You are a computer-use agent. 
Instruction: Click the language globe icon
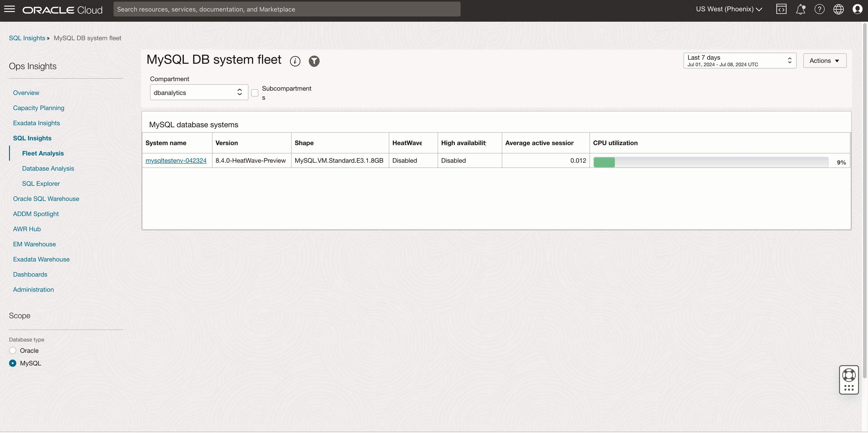(839, 9)
